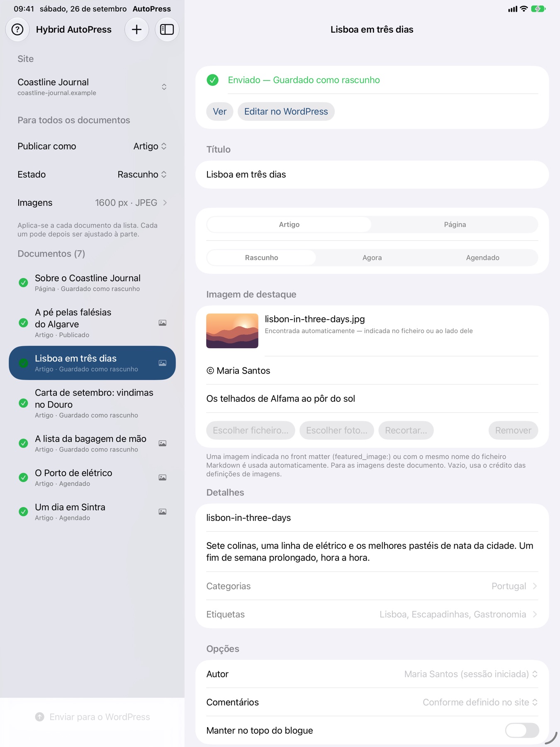Click Enviar para o WordPress button
The height and width of the screenshot is (747, 560).
(92, 717)
